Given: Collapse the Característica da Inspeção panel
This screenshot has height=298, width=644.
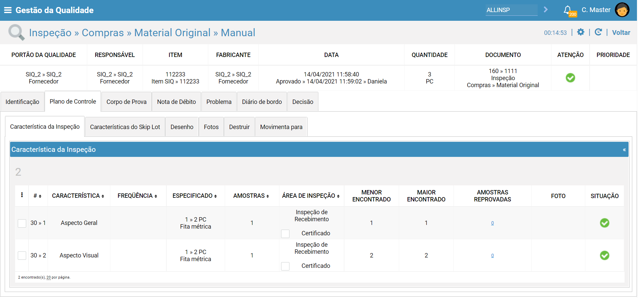Looking at the screenshot, I should coord(624,150).
